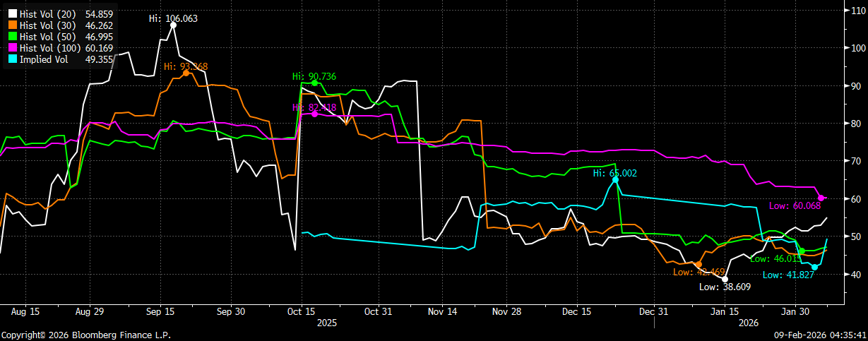868x341 pixels.
Task: Select the cyan Low: 41.827 marker
Action: [x=815, y=267]
